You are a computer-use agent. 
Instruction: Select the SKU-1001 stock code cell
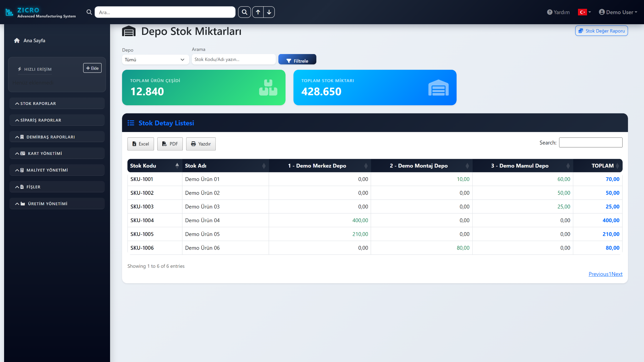[155, 179]
